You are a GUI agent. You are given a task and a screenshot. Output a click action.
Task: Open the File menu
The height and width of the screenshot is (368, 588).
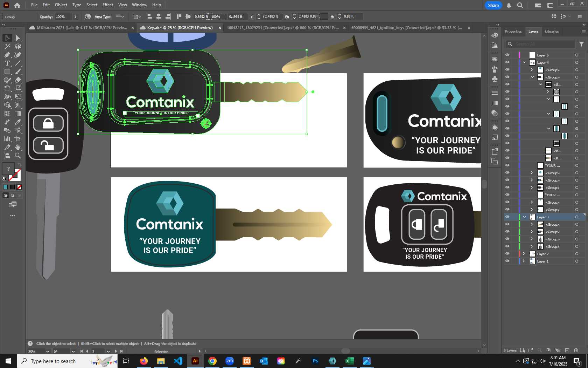34,5
